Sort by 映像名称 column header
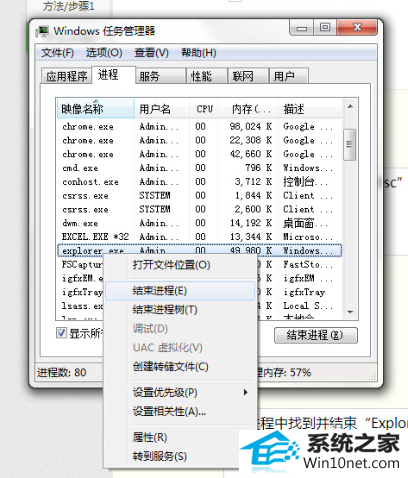 tap(96, 109)
